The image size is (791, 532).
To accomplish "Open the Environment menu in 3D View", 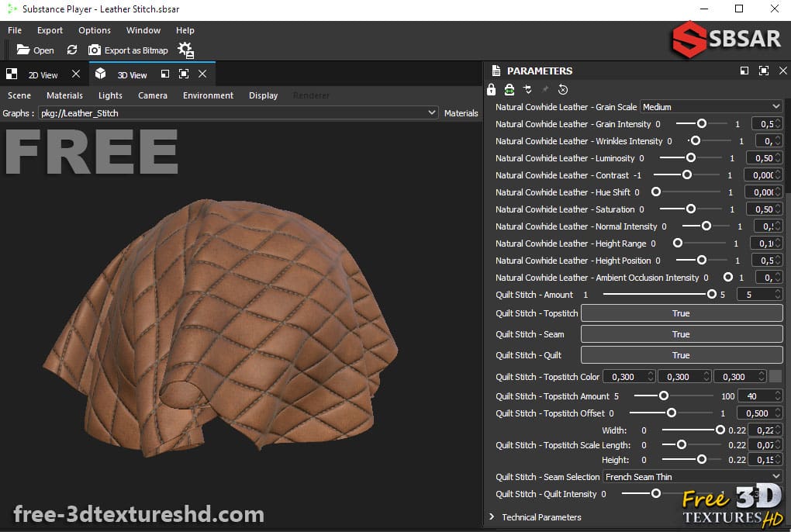I will click(x=208, y=95).
